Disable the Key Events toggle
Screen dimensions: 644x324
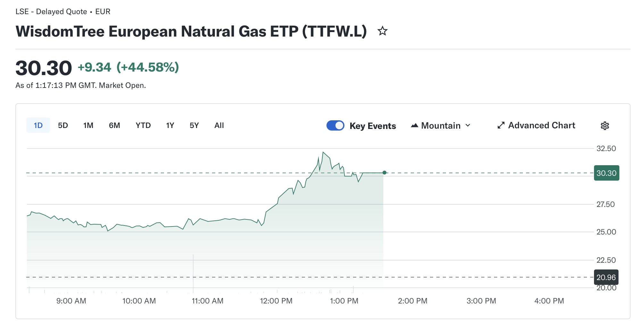pos(335,125)
